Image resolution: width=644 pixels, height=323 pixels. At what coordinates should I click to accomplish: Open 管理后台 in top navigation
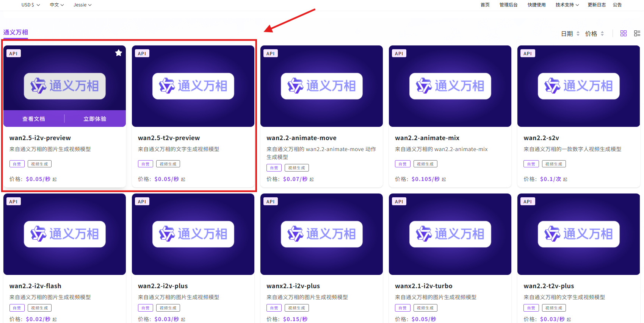tap(509, 5)
